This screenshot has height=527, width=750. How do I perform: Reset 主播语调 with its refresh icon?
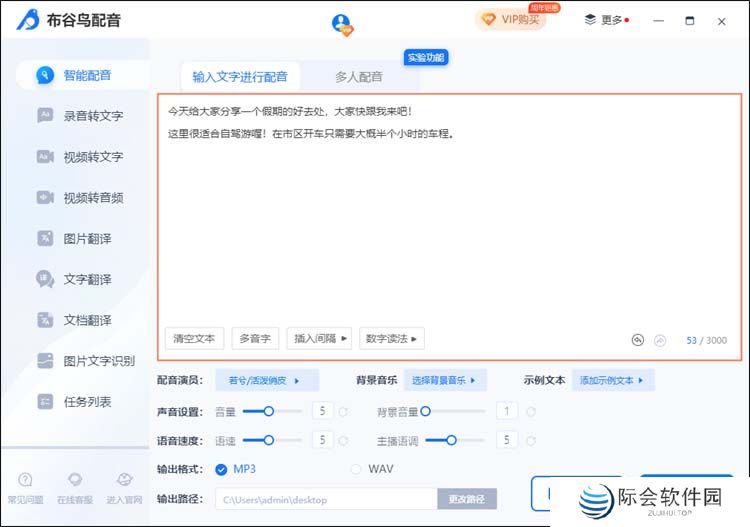pos(530,440)
